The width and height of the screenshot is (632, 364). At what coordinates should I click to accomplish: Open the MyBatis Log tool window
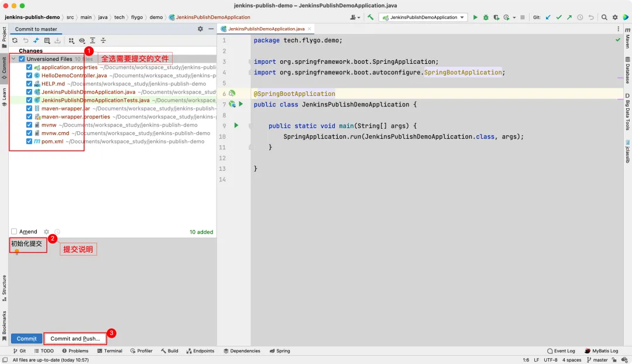602,351
